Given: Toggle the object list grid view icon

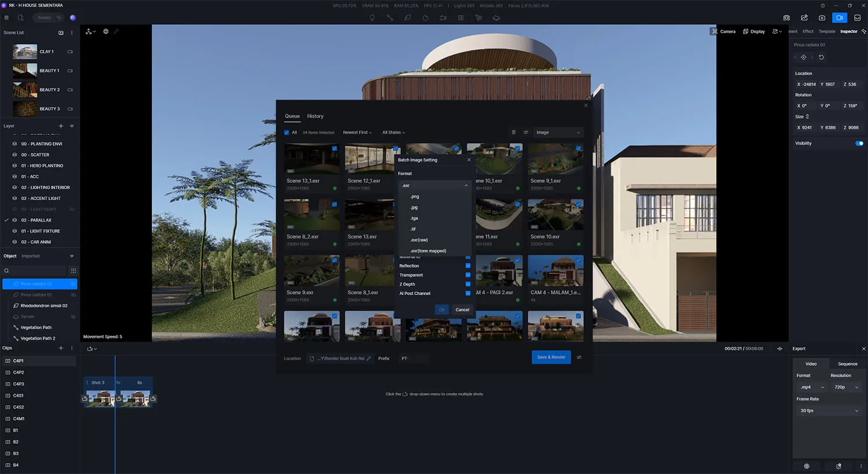Looking at the screenshot, I should tap(73, 271).
